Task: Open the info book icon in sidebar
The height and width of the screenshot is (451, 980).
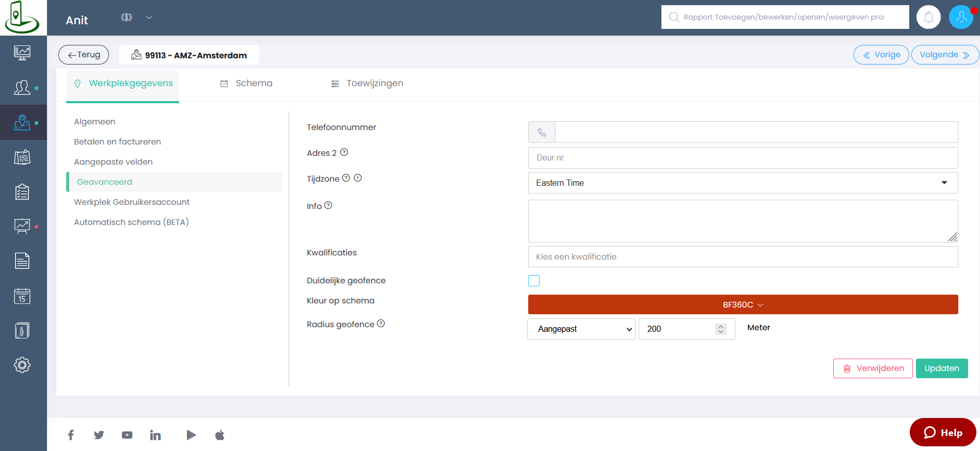Action: point(22,330)
